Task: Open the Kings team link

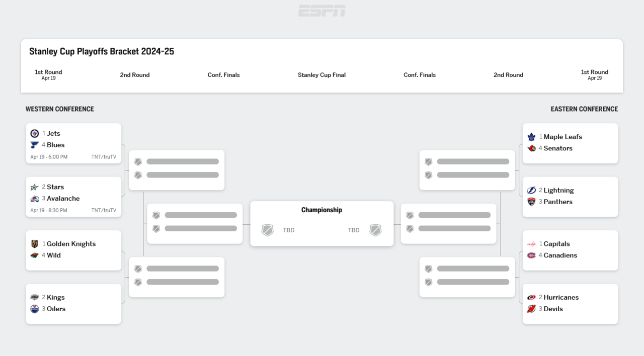Action: point(55,298)
